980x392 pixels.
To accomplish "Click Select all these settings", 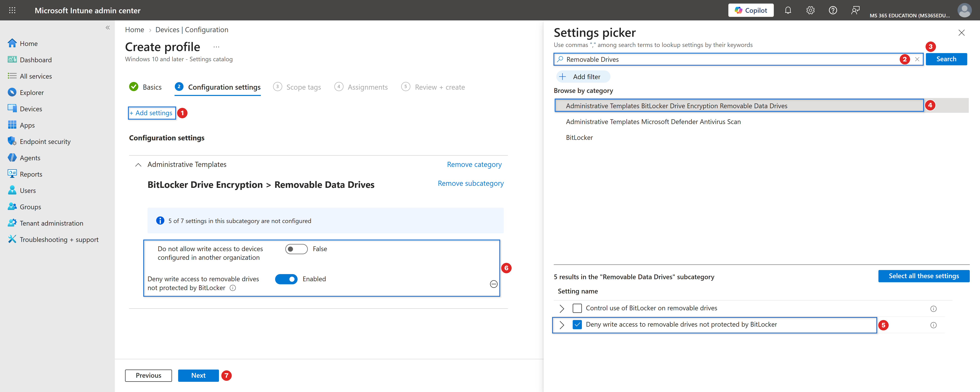I will tap(924, 276).
